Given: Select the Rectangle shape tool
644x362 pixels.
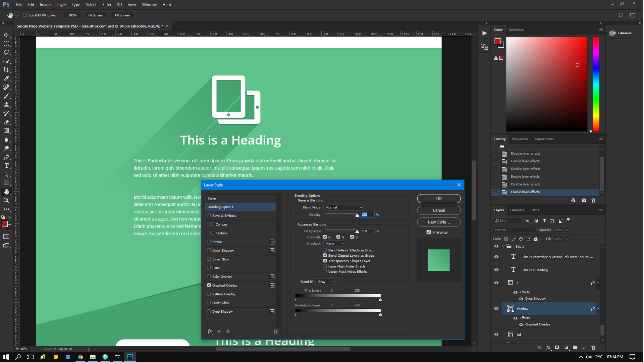Looking at the screenshot, I should coord(6,183).
